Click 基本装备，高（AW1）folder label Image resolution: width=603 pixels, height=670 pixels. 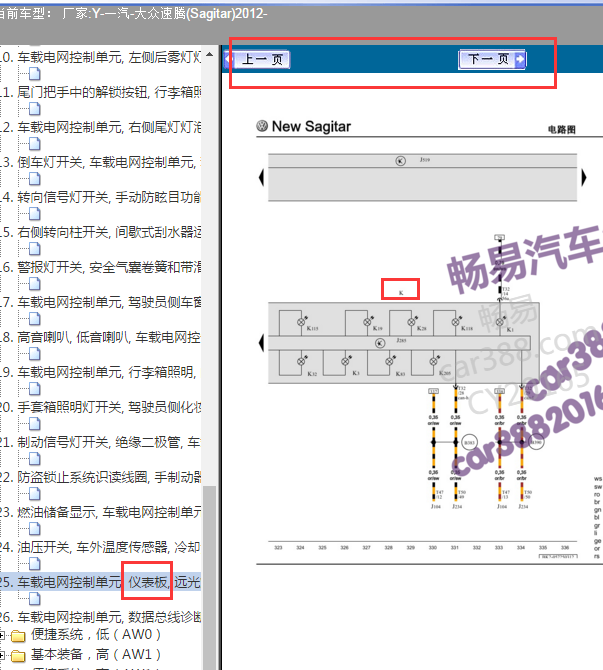tap(96, 654)
